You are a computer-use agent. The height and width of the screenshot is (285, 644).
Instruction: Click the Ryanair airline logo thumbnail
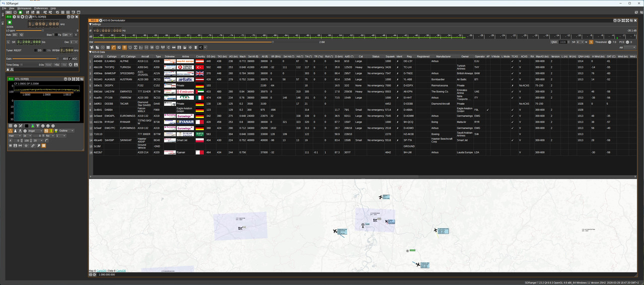tap(185, 122)
